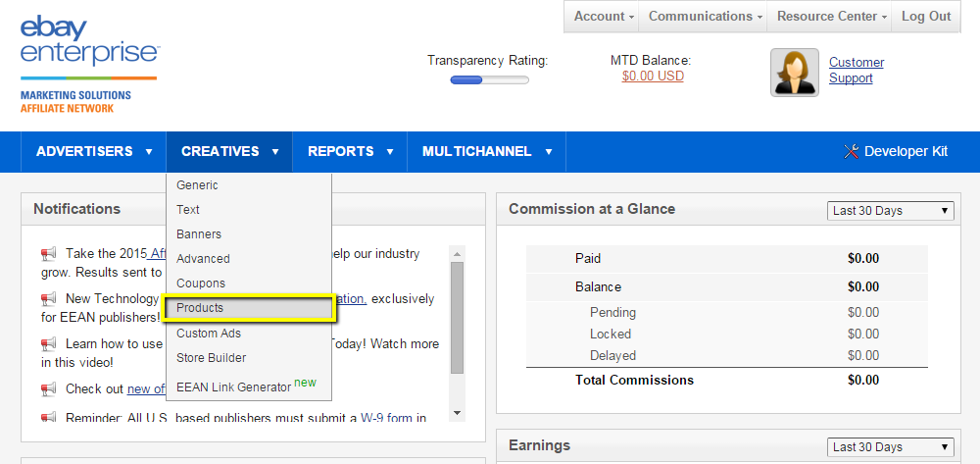The width and height of the screenshot is (980, 464).
Task: Open the Account dropdown menu
Action: (602, 17)
